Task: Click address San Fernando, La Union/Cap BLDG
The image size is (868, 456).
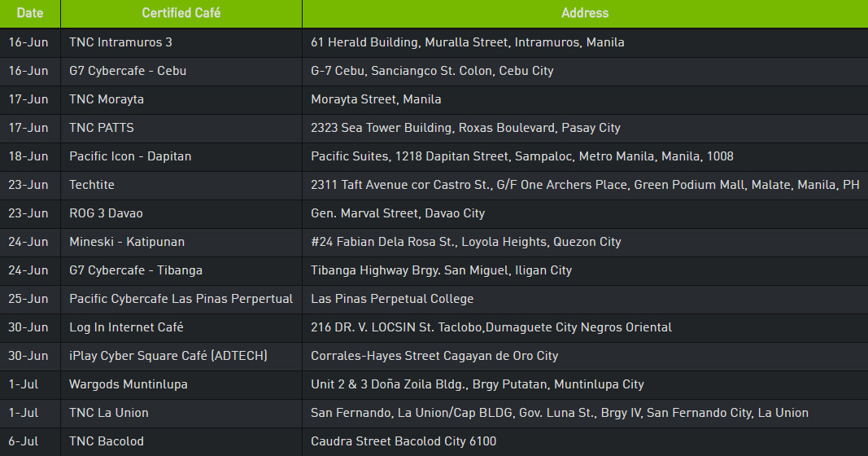Action: (585, 414)
